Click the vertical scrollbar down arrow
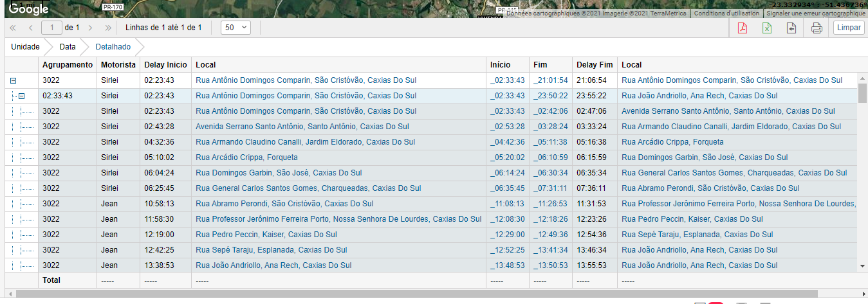 tap(862, 265)
